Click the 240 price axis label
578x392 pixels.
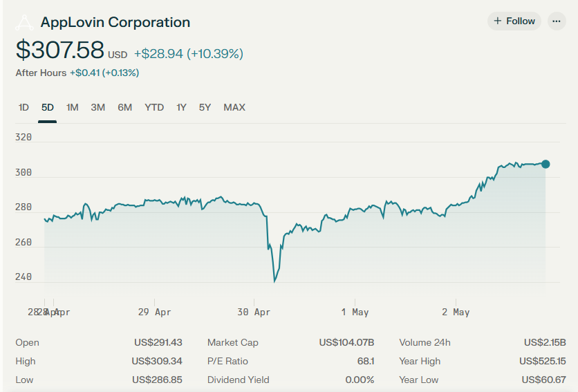pyautogui.click(x=24, y=277)
